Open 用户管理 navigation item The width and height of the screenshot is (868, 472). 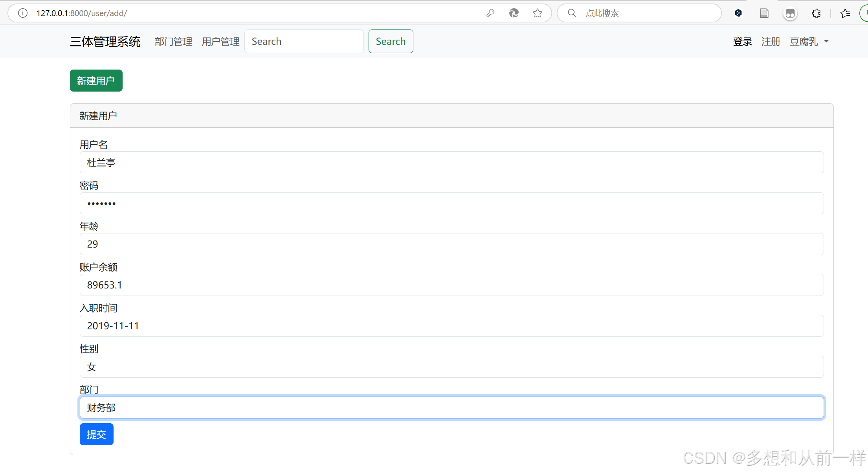220,41
